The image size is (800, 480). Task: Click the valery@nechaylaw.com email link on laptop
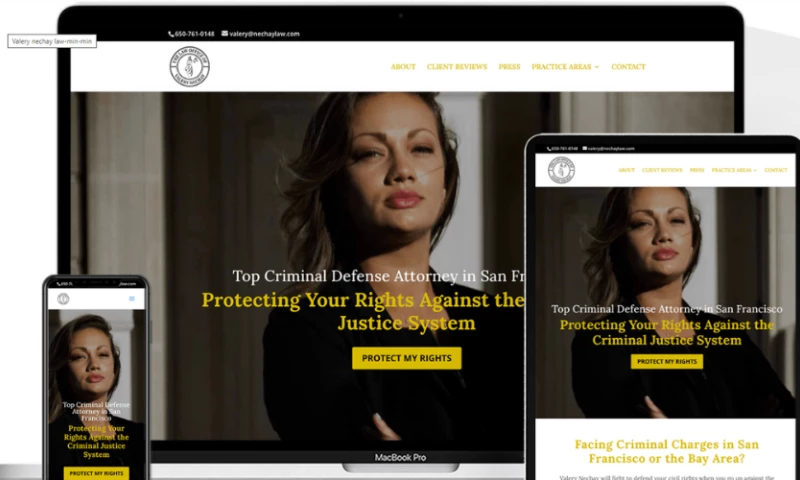coord(264,34)
